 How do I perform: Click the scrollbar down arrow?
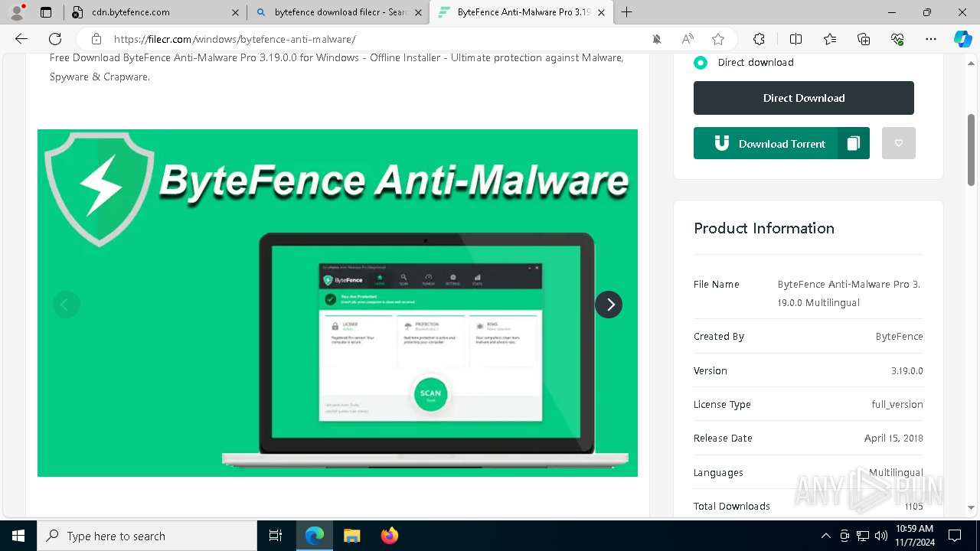(972, 507)
